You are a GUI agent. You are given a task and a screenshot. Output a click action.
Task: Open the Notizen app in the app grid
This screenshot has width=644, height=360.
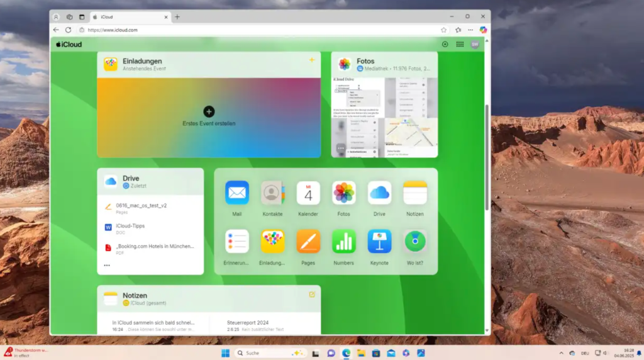tap(415, 193)
